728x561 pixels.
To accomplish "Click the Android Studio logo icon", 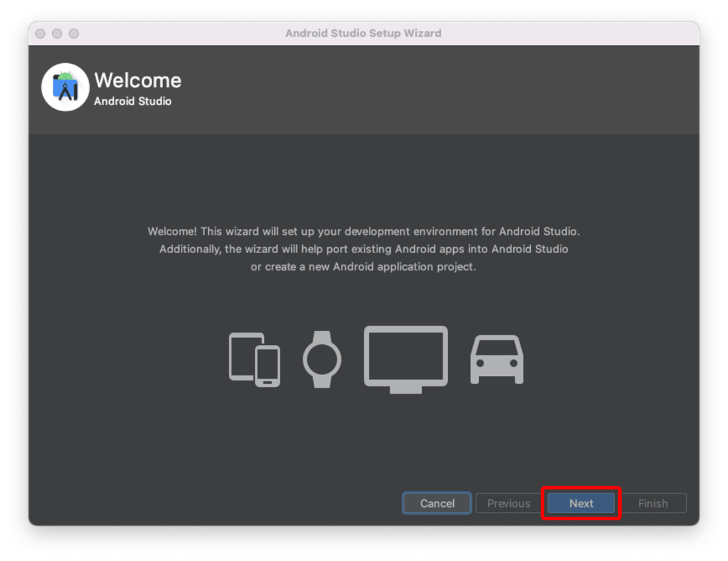I will tap(65, 87).
